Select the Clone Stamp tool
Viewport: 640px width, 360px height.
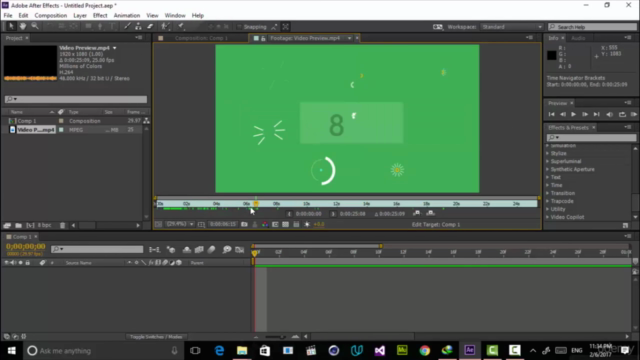pyautogui.click(x=138, y=27)
